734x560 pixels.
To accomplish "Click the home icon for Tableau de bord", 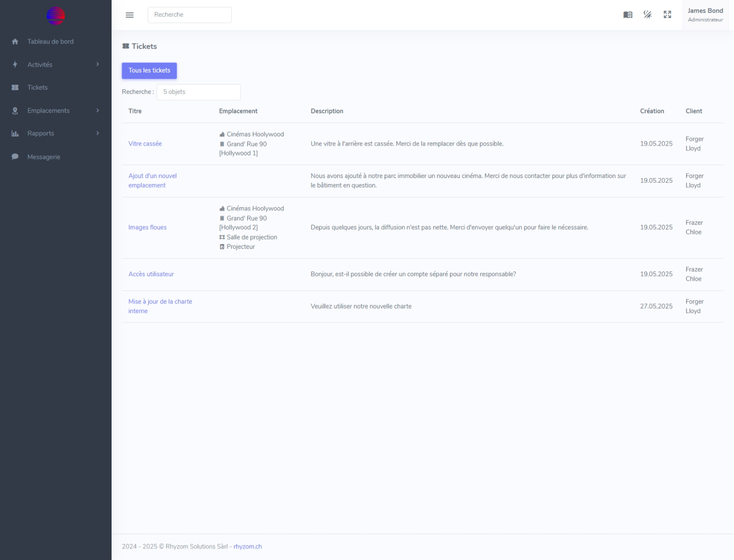I will point(15,42).
